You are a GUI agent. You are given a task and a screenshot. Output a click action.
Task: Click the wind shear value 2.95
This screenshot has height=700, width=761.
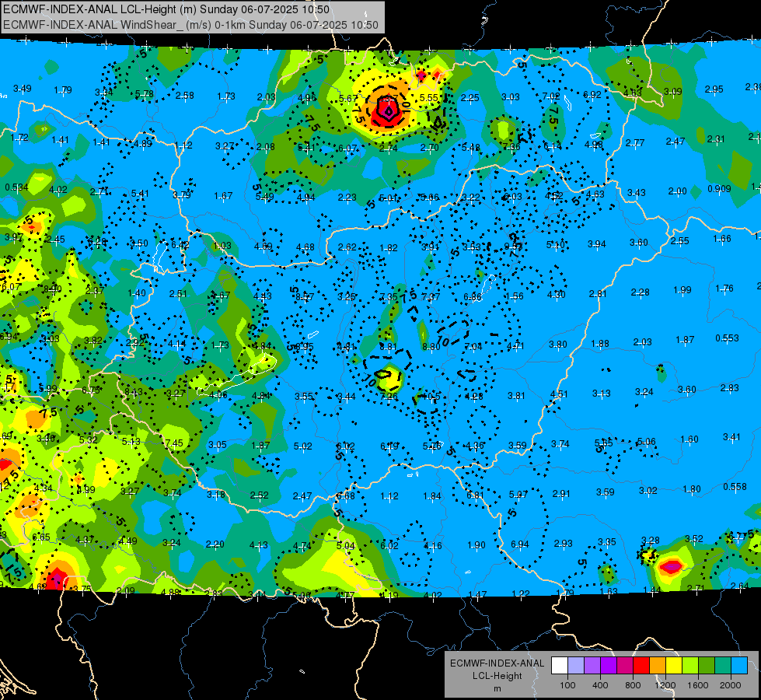tap(714, 89)
